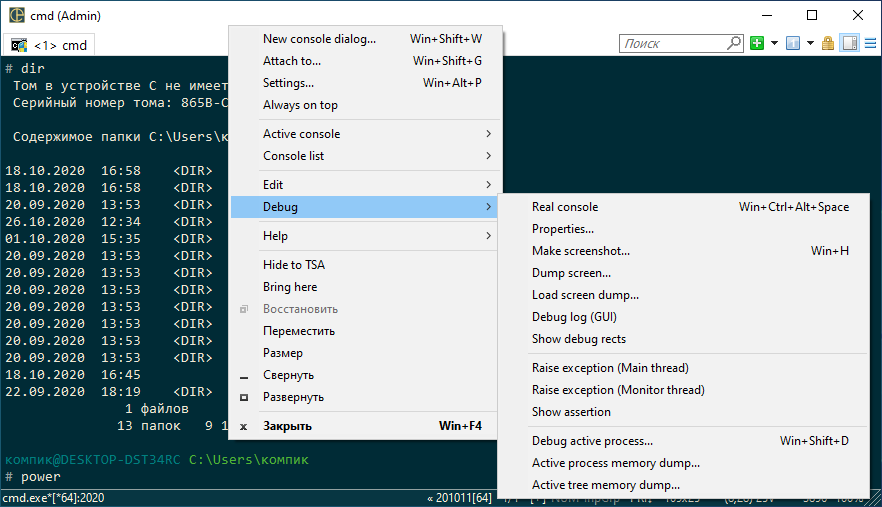882x507 pixels.
Task: Toggle the alternative mode panel button
Action: [x=848, y=44]
